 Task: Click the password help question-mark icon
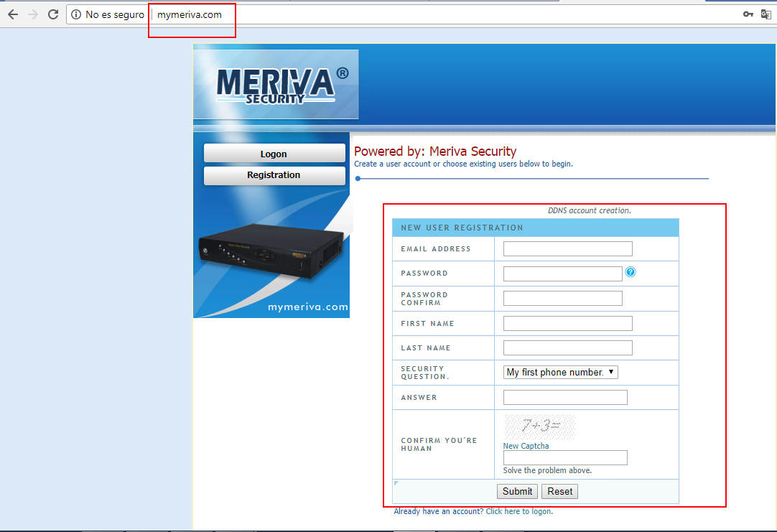click(x=631, y=272)
